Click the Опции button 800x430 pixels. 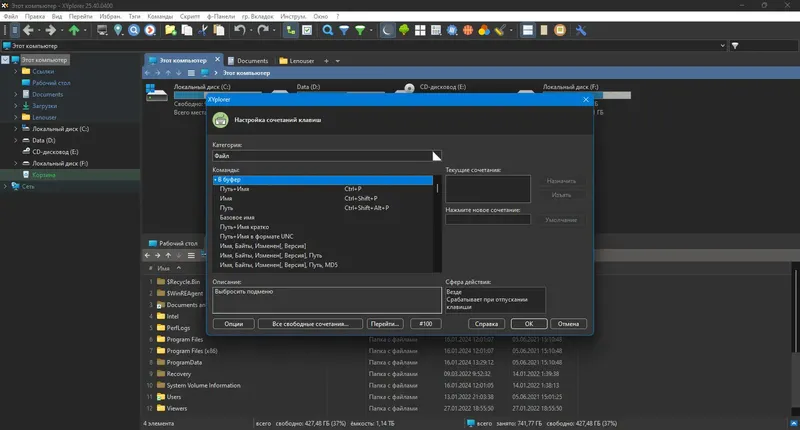pyautogui.click(x=233, y=324)
